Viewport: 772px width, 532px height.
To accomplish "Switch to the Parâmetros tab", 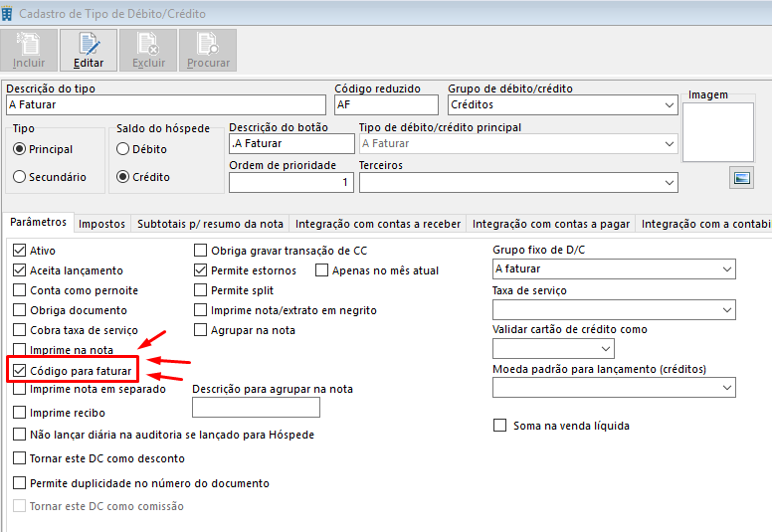I will 38,222.
